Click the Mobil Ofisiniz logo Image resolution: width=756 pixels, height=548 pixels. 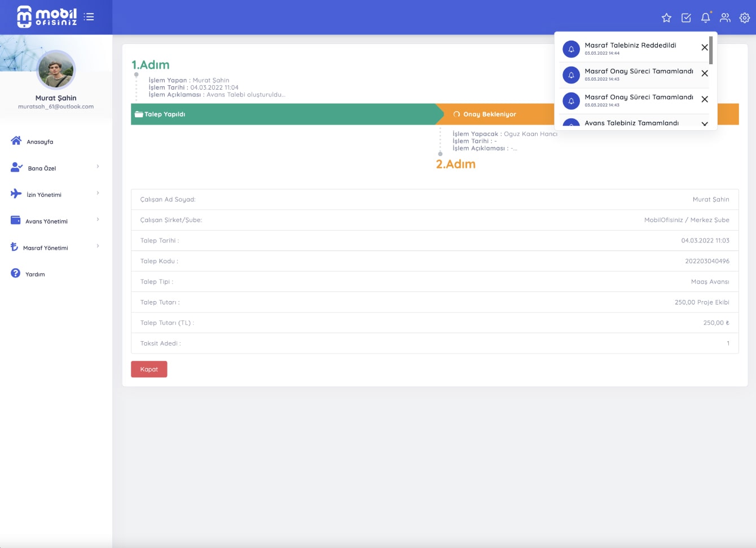click(x=47, y=17)
